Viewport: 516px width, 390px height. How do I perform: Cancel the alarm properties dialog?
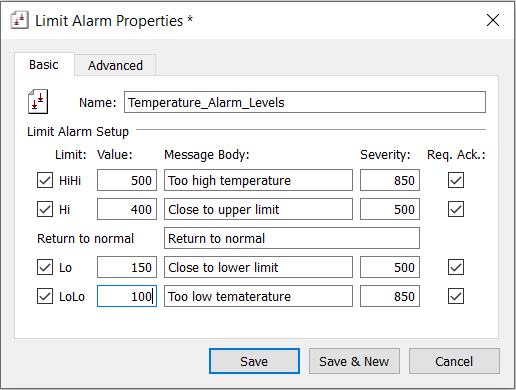[454, 361]
